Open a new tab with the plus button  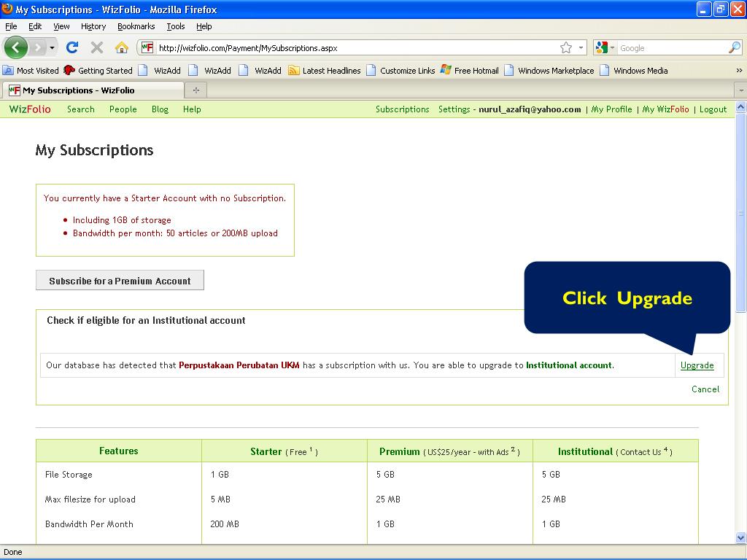(x=196, y=90)
